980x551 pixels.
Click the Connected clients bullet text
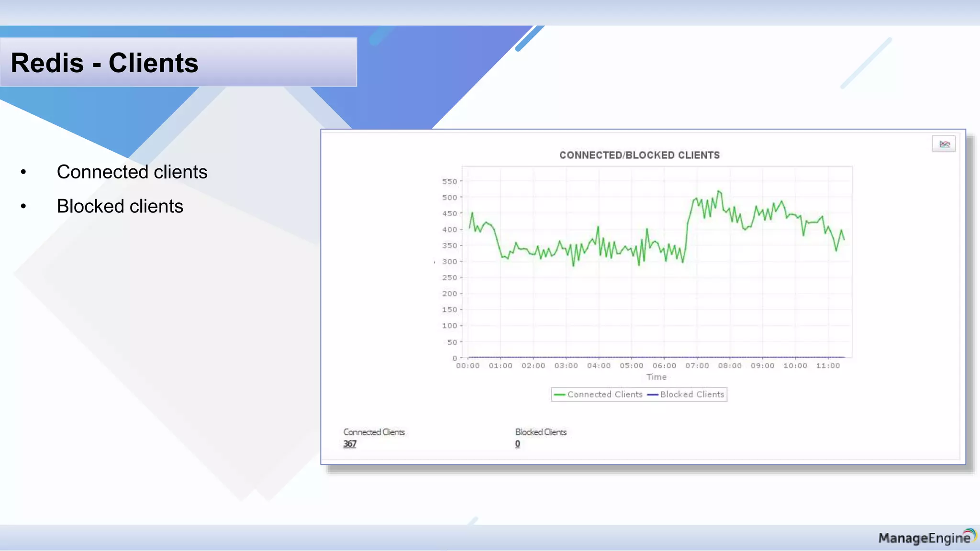point(132,172)
